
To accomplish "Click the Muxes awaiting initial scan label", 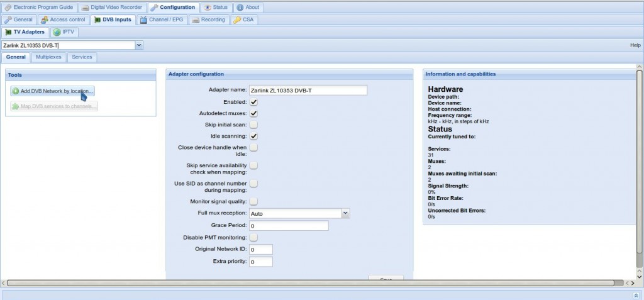I will [462, 174].
